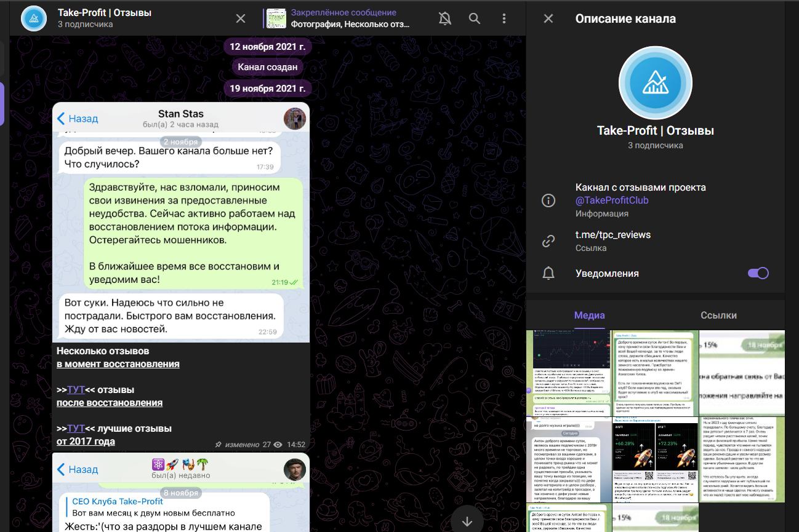
Task: Copy the t.me/tpc_reviews channel link
Action: click(612, 235)
